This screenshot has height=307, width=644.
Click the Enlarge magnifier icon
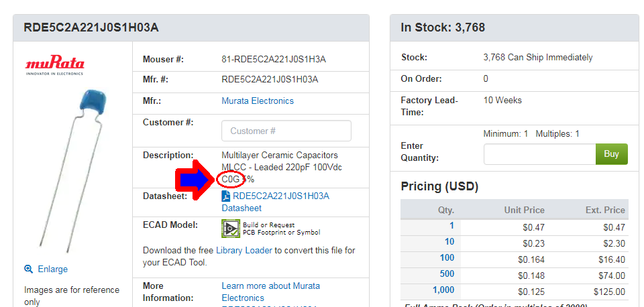point(28,269)
